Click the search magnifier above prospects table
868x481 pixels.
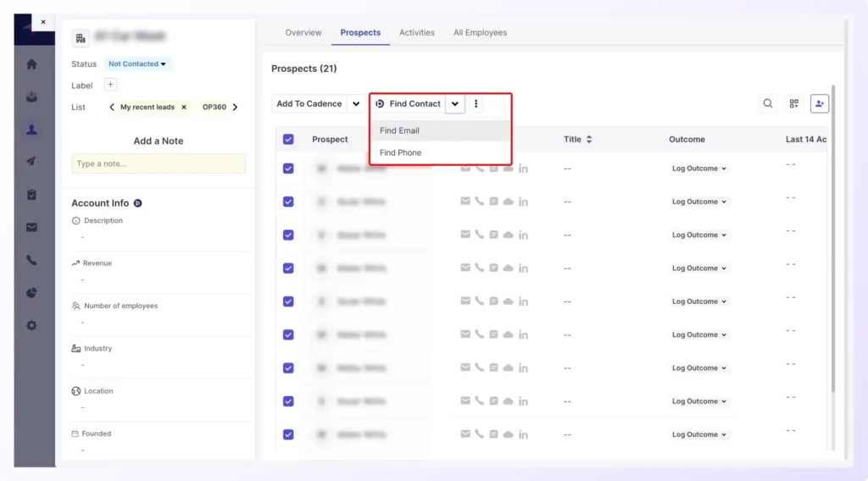coord(768,103)
